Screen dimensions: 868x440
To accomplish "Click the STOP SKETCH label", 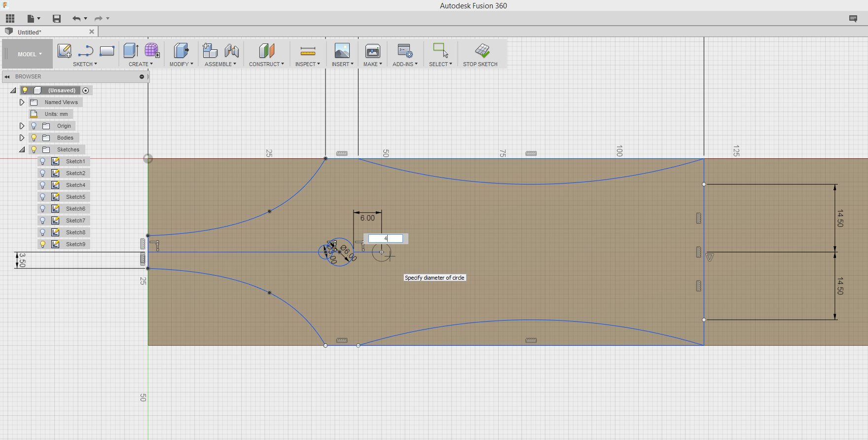I will click(480, 64).
